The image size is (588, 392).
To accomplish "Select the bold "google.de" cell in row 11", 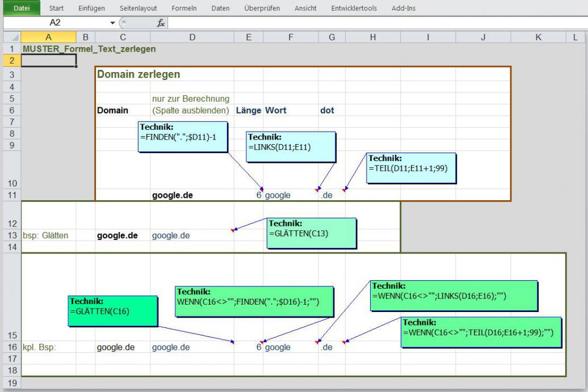I will pyautogui.click(x=192, y=195).
